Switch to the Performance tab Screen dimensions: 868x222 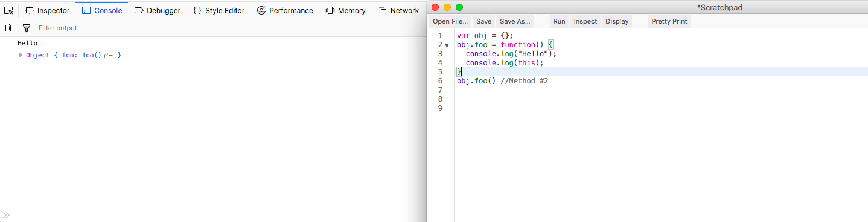[285, 10]
